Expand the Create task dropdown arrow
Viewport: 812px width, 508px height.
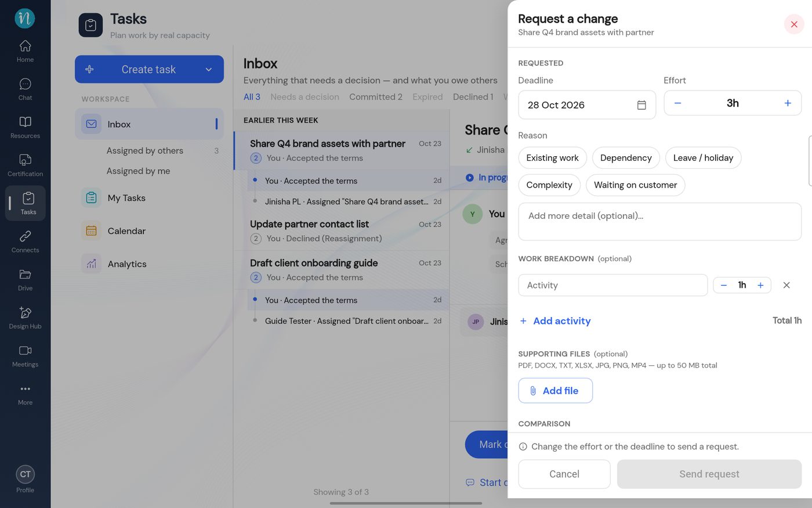coord(209,70)
